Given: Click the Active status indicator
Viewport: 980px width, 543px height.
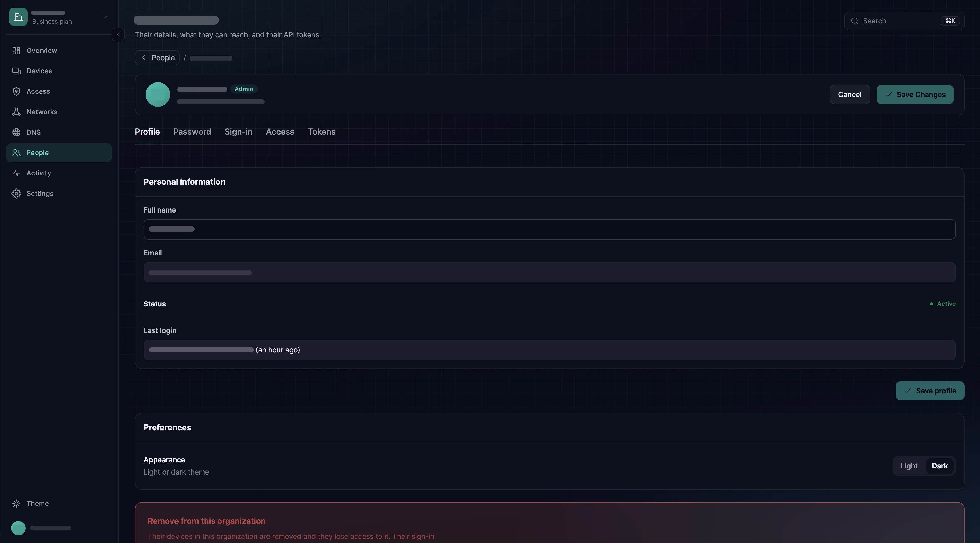Looking at the screenshot, I should coord(942,304).
